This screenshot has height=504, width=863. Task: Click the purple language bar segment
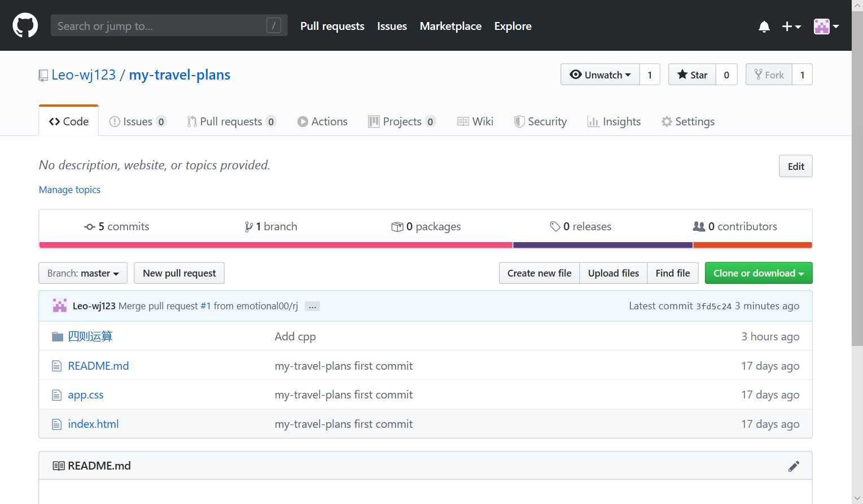(x=603, y=245)
